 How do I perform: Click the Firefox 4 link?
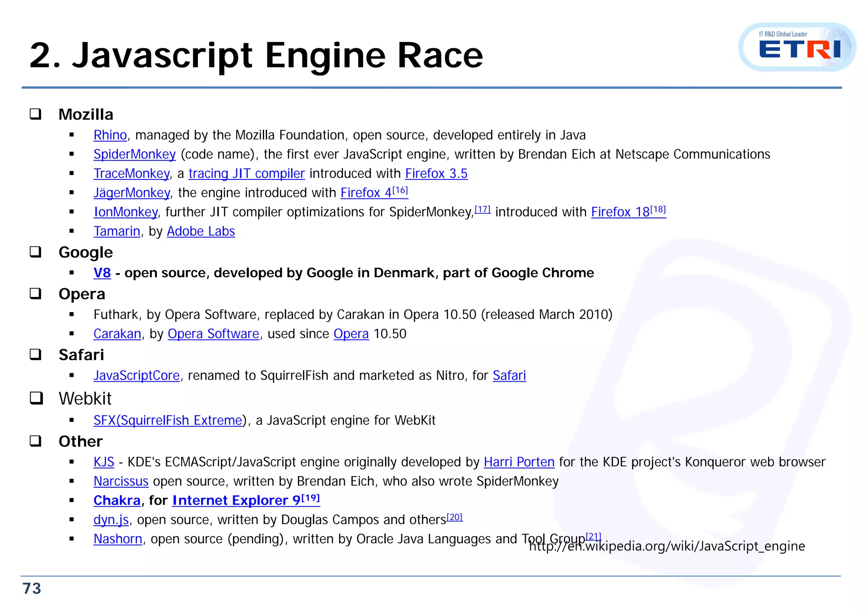point(366,193)
